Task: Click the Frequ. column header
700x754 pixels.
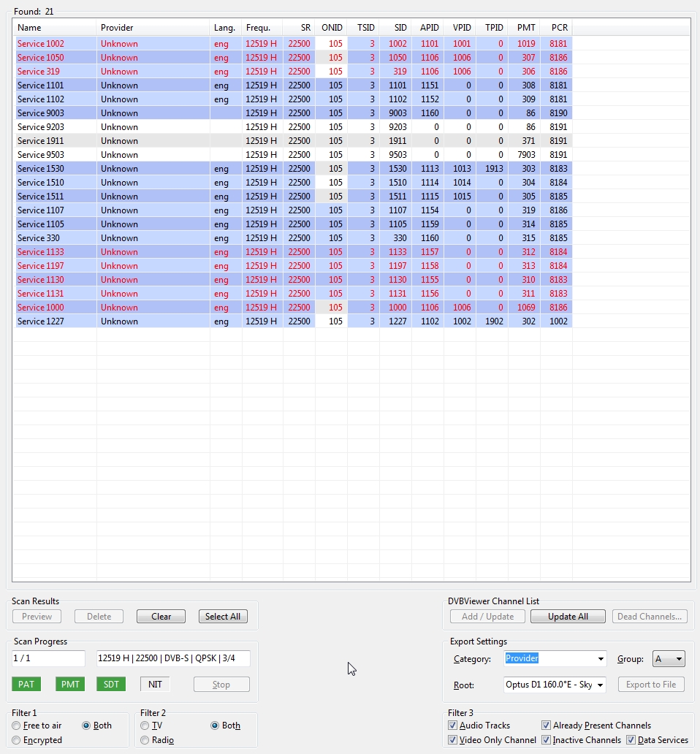Action: [x=262, y=28]
